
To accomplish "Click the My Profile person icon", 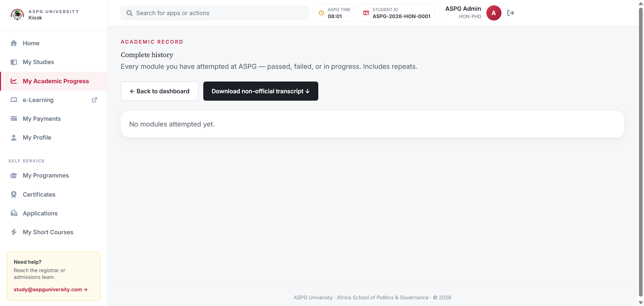I will [14, 138].
